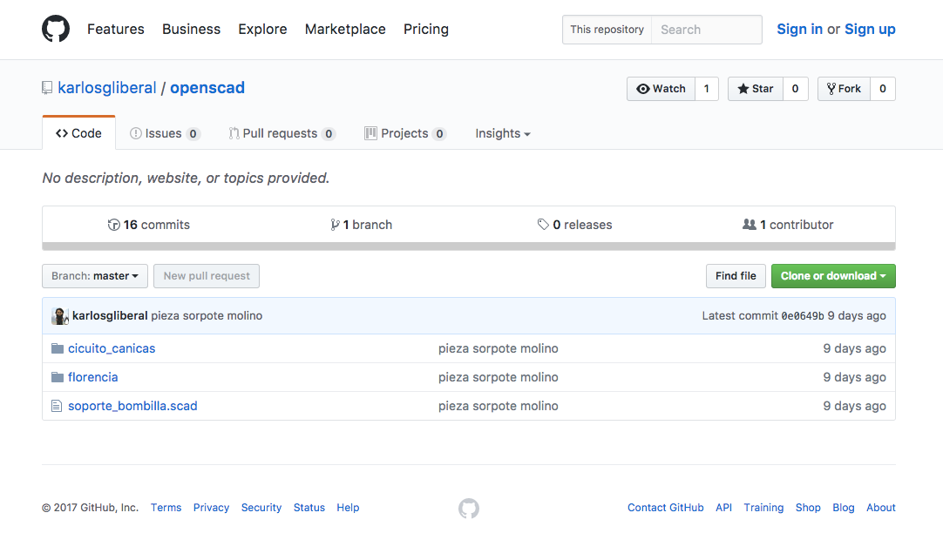The image size is (943, 560).
Task: Click the API footer link
Action: [x=723, y=508]
